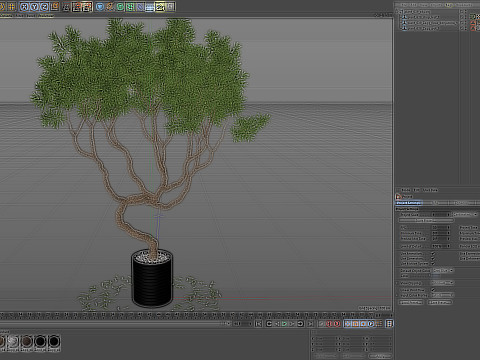The width and height of the screenshot is (480, 360).
Task: Add a Cube primitive object
Action: coord(100,7)
